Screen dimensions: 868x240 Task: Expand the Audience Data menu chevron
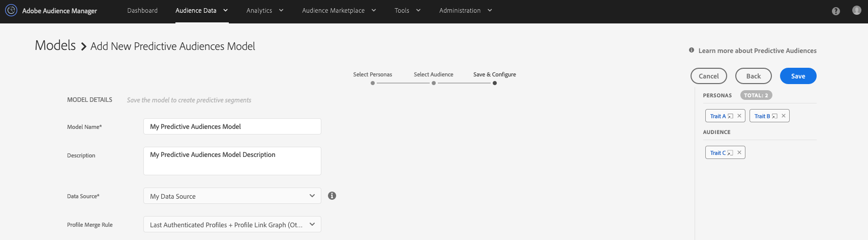225,10
